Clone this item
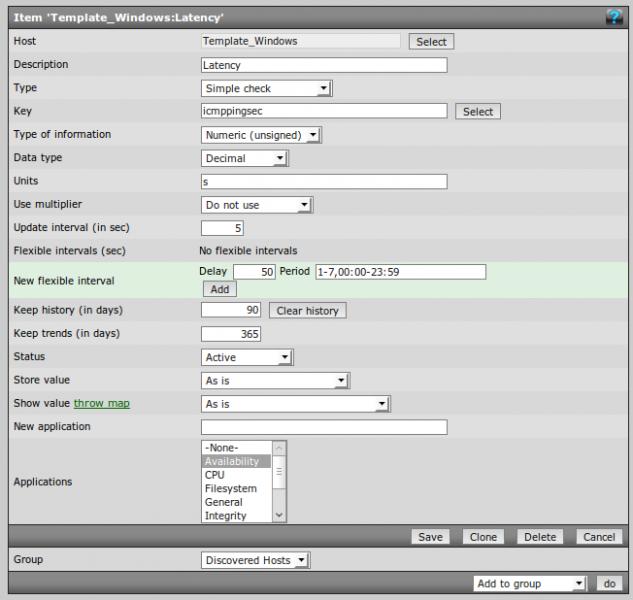 click(484, 537)
